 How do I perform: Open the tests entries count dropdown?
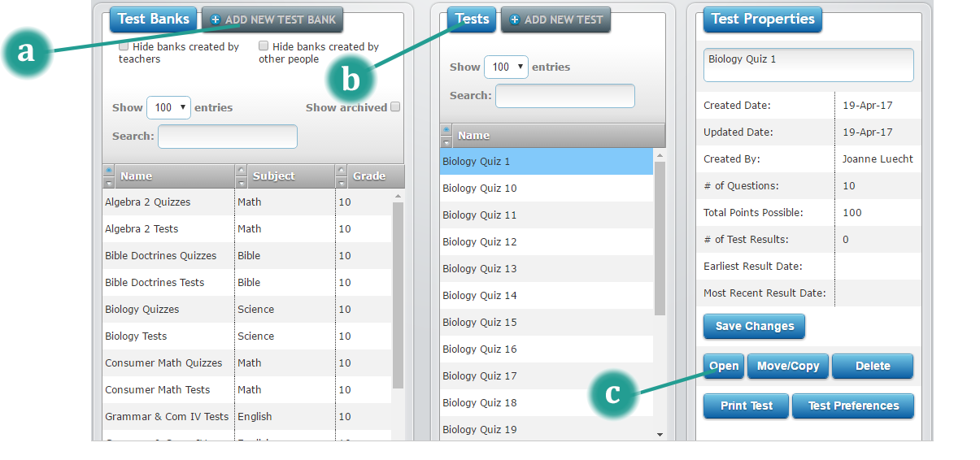tap(506, 67)
